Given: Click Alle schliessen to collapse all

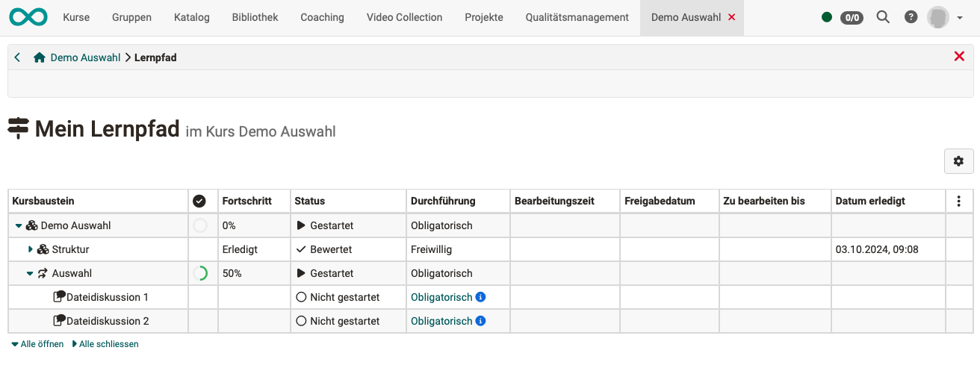Looking at the screenshot, I should 105,344.
